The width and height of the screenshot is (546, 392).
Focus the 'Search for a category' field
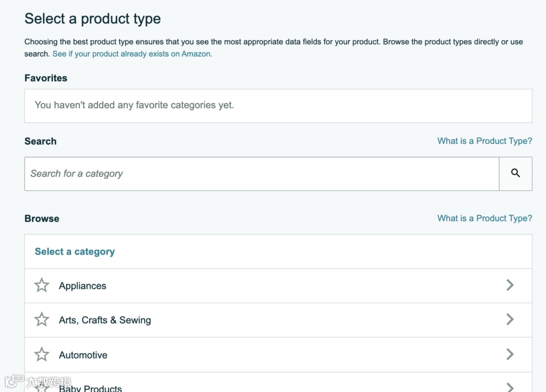pyautogui.click(x=261, y=174)
